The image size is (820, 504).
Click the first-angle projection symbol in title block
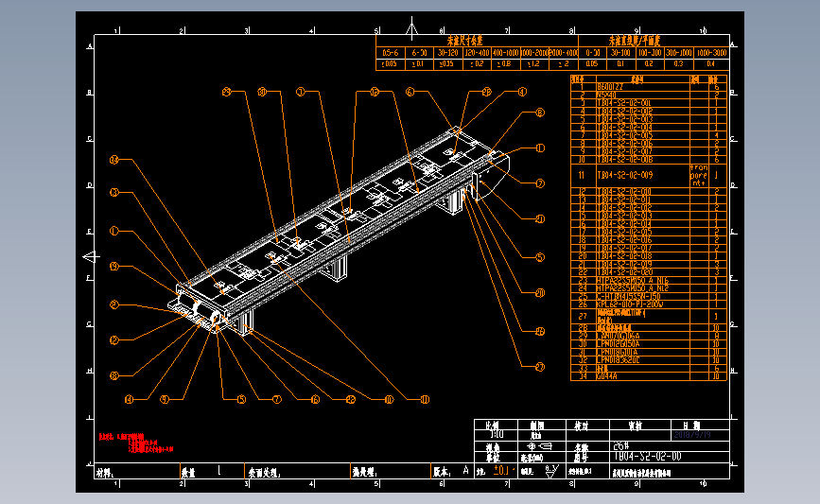click(x=540, y=446)
